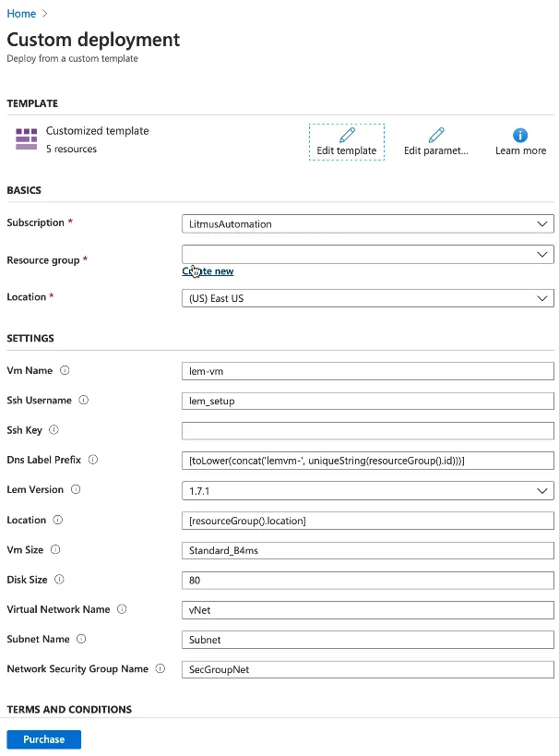Click the Purchase button

44,739
